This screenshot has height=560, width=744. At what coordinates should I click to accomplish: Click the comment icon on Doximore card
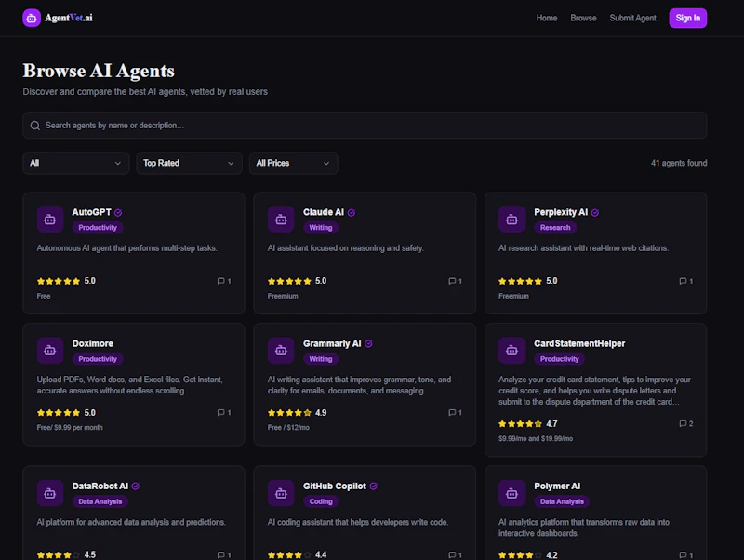pos(220,412)
